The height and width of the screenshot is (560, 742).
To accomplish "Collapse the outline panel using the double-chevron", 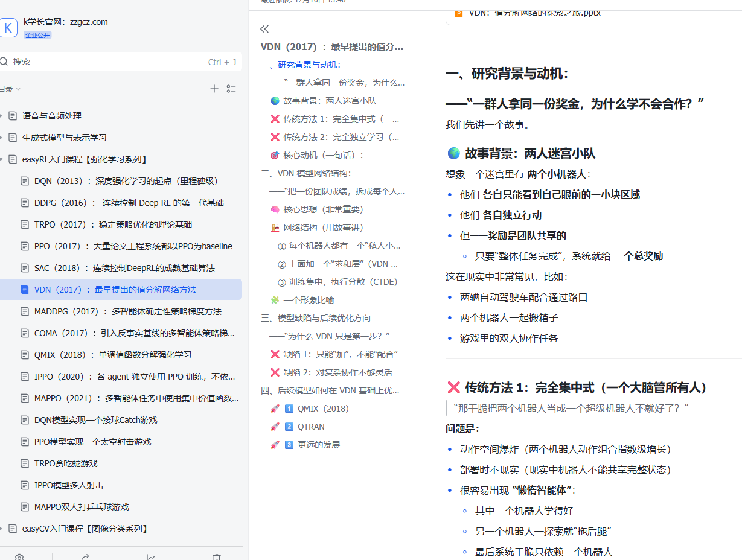I will 264,28.
